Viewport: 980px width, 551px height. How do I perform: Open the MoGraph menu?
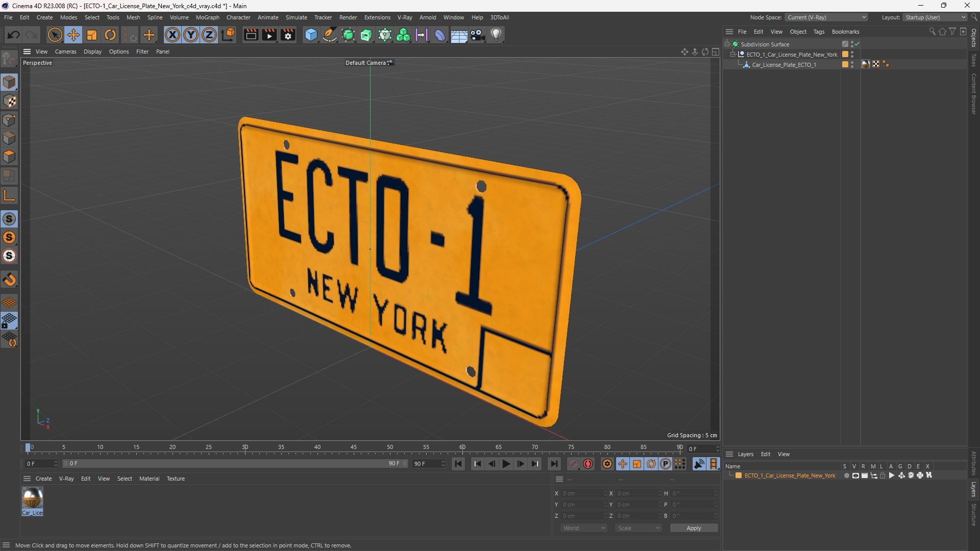click(207, 17)
